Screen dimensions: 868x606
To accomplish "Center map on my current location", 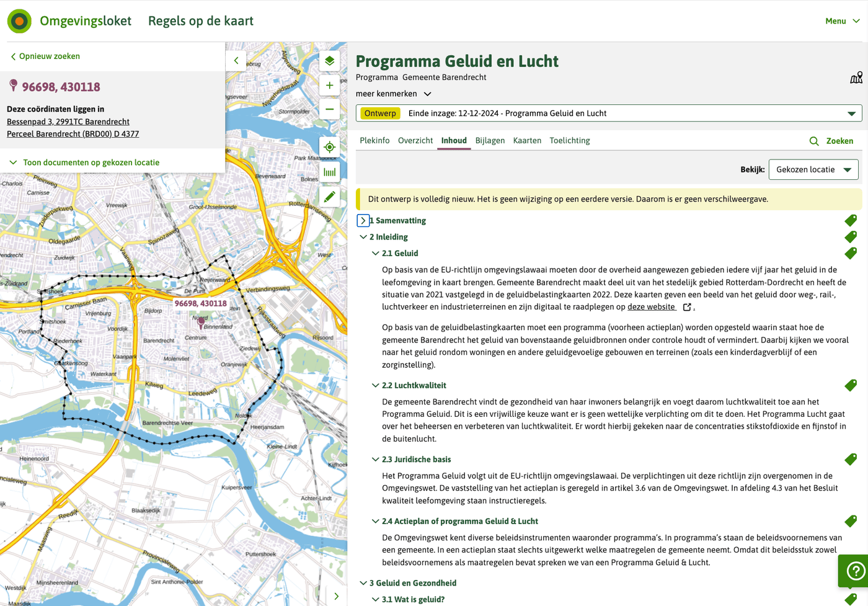I will click(330, 147).
